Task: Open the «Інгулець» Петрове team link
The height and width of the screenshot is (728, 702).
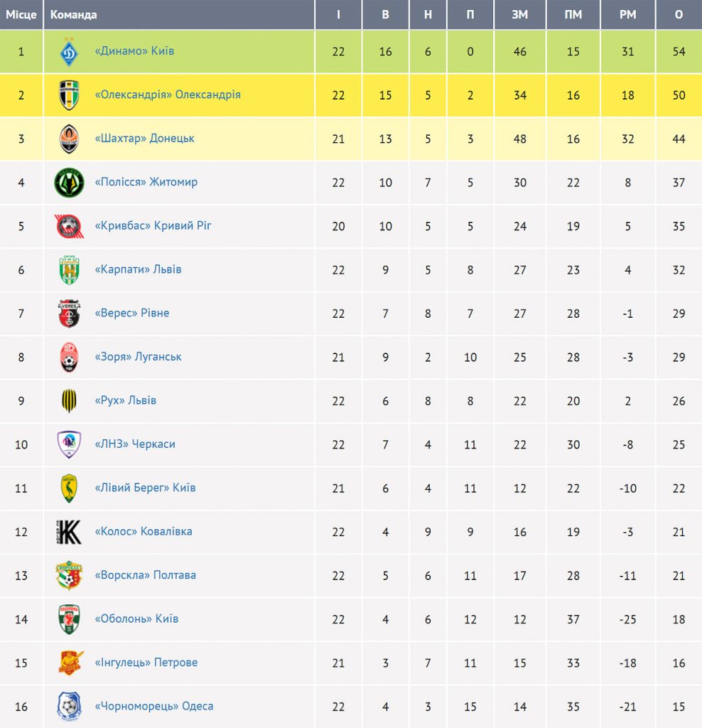Action: [x=146, y=662]
